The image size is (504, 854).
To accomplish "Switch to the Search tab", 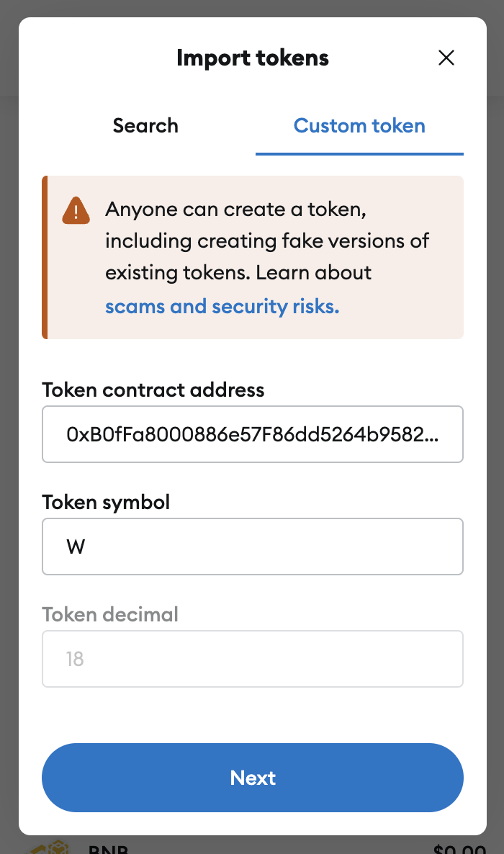I will point(145,125).
